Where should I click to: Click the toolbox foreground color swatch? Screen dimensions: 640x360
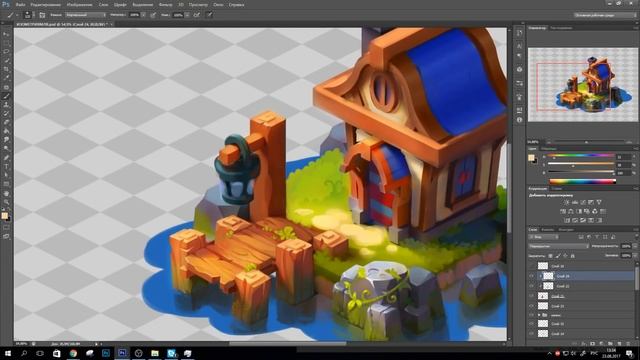point(4,216)
